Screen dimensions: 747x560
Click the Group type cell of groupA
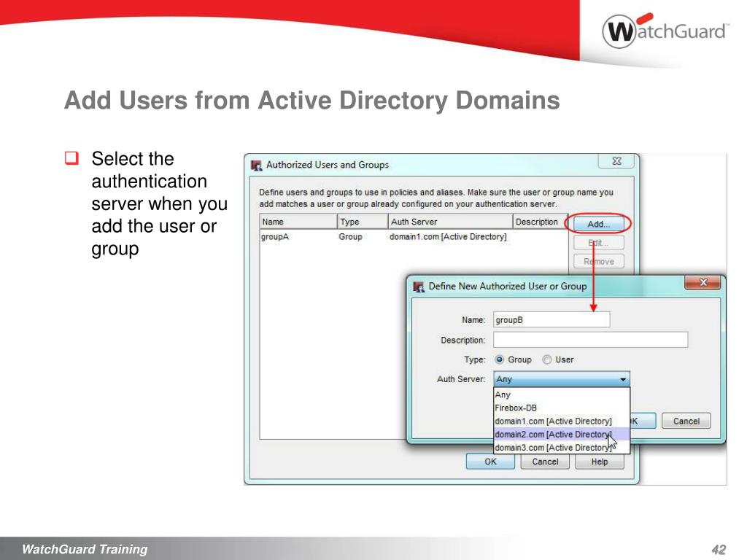point(350,237)
